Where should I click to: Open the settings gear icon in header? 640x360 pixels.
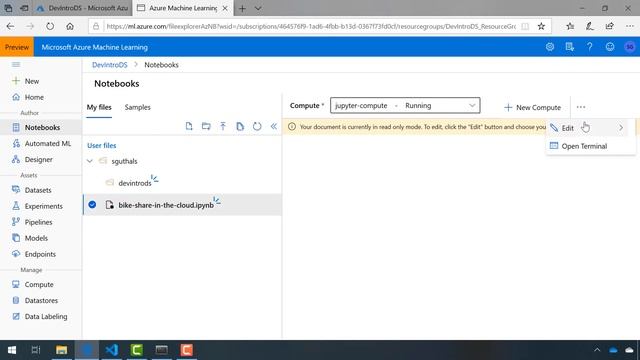coord(550,47)
